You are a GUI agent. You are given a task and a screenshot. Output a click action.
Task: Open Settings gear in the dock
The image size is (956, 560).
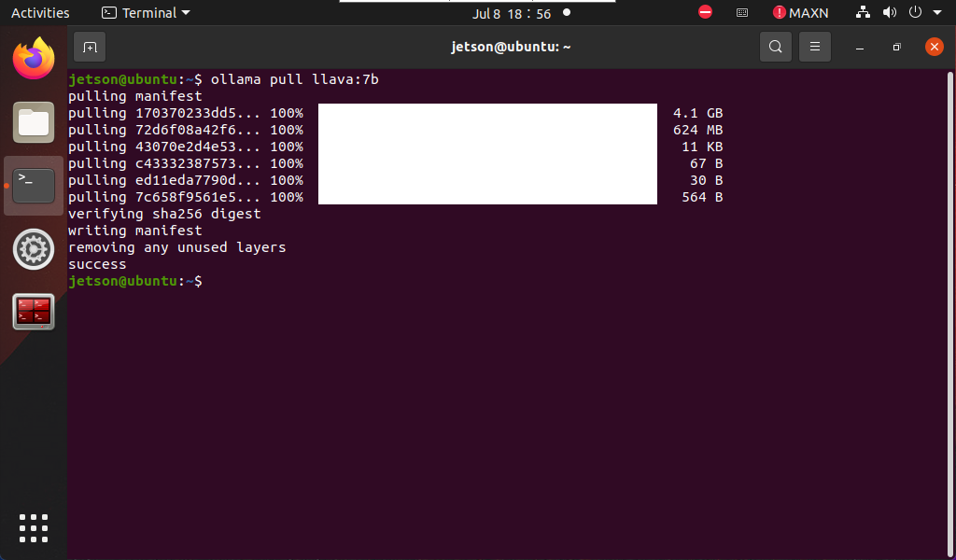pyautogui.click(x=34, y=248)
